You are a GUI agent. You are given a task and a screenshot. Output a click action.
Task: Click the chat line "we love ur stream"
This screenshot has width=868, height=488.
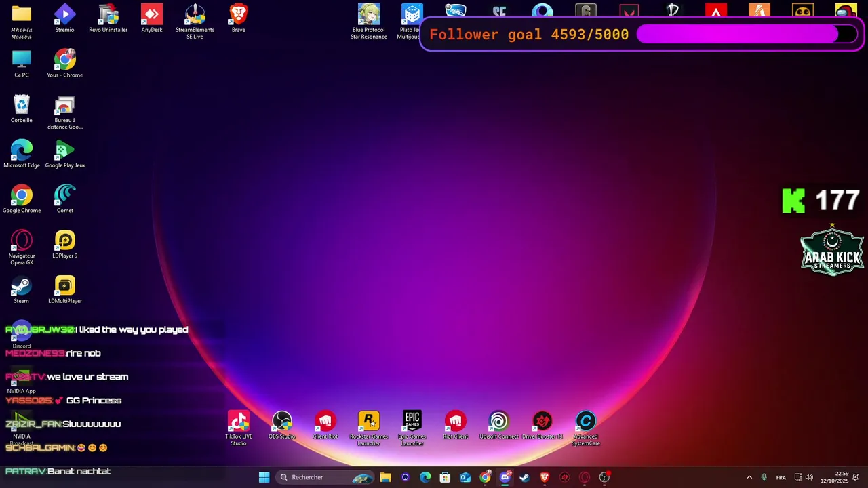[87, 377]
